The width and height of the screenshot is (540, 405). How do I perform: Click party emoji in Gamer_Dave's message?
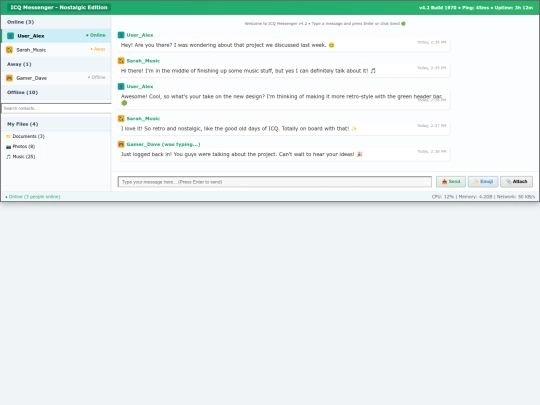360,154
